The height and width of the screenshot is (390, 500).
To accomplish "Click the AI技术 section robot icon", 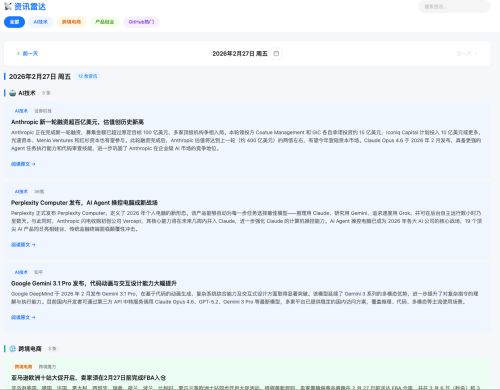I will [x=13, y=93].
